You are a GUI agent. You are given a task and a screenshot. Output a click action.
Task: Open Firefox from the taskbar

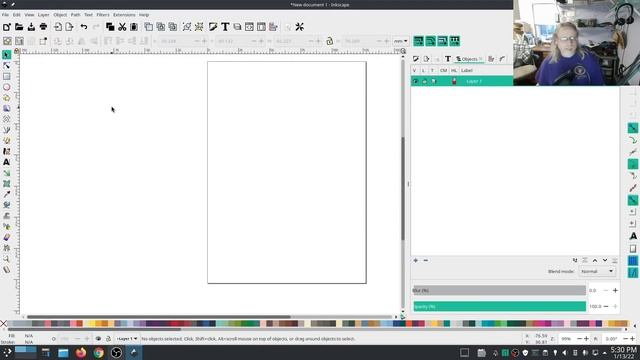[81, 353]
